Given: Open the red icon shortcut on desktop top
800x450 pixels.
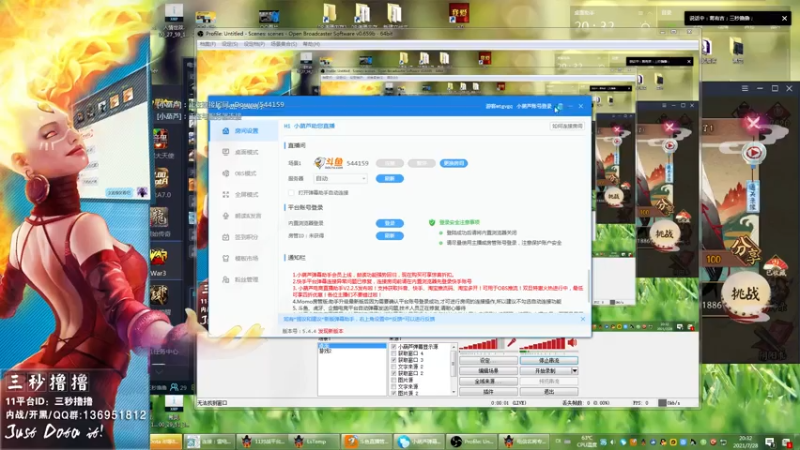Looking at the screenshot, I should coord(459,13).
